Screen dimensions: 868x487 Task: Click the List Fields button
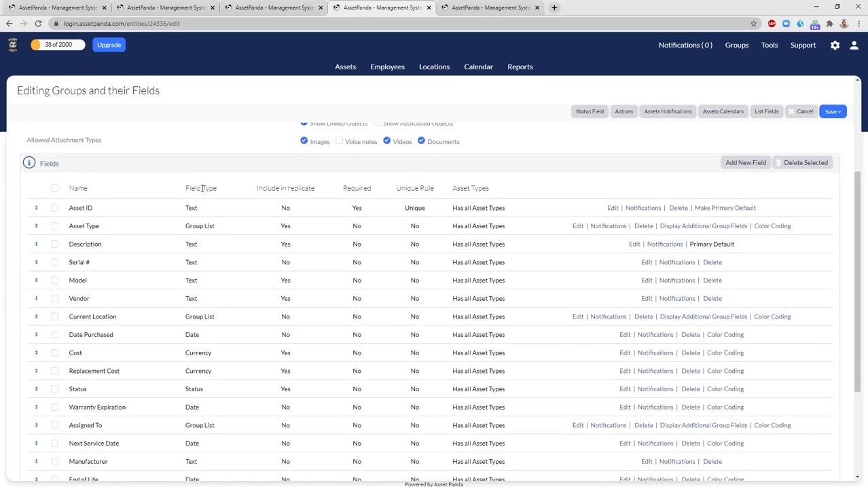click(x=767, y=111)
